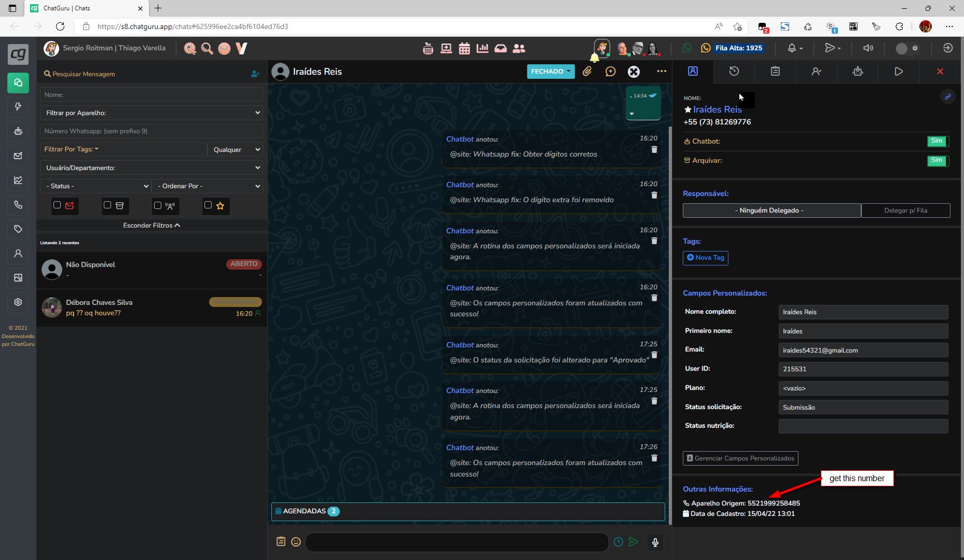Switch to the notes clipboard tab
The width and height of the screenshot is (964, 560).
[x=775, y=72]
